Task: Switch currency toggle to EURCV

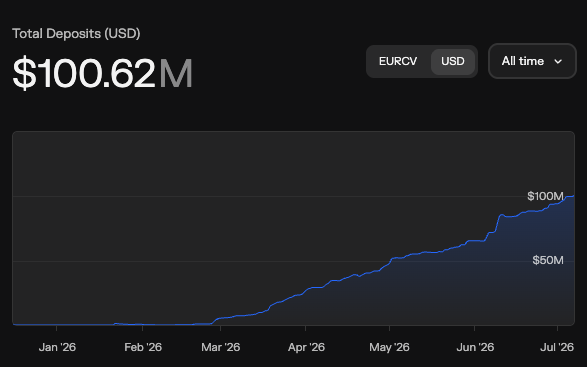Action: 398,61
